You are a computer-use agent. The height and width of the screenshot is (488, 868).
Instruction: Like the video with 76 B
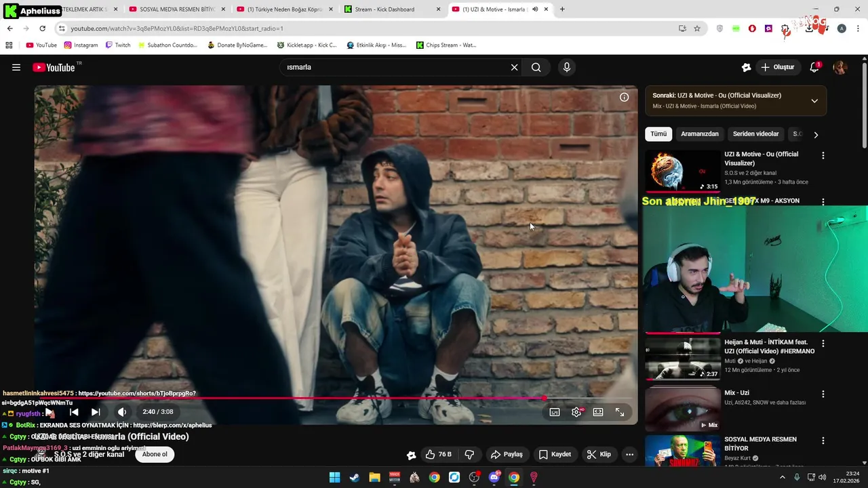point(439,454)
